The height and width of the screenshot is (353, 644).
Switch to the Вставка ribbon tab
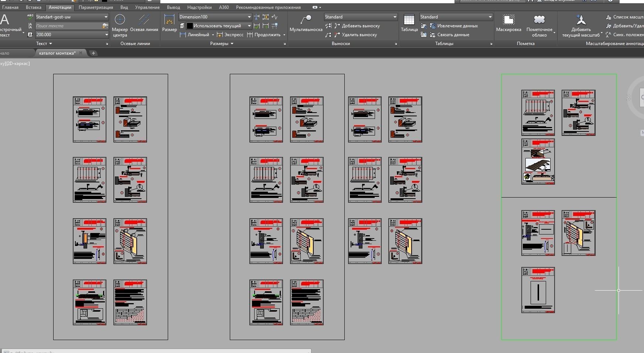34,7
